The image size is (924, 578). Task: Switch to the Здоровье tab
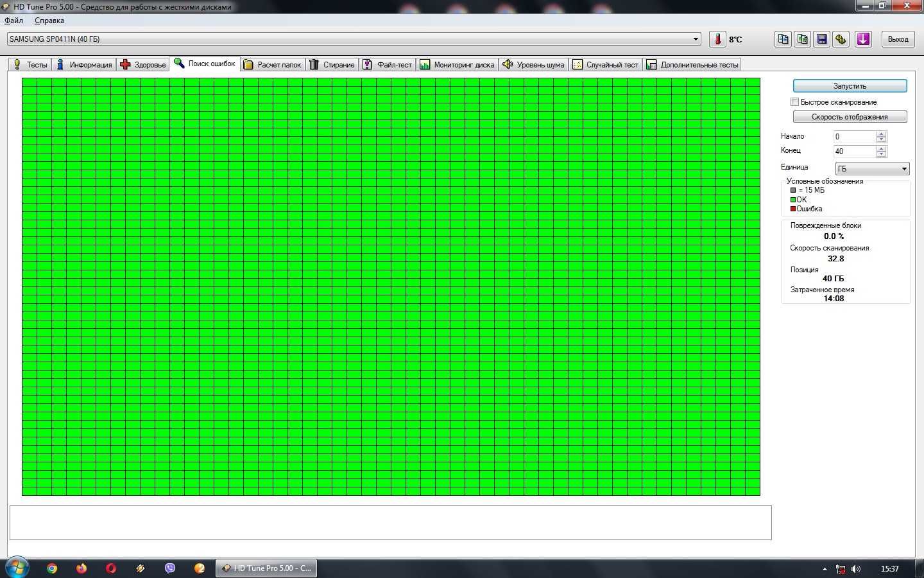[143, 64]
